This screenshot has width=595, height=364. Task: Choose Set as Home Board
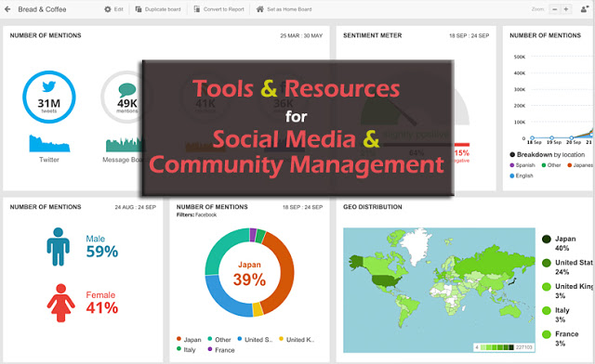pyautogui.click(x=284, y=9)
